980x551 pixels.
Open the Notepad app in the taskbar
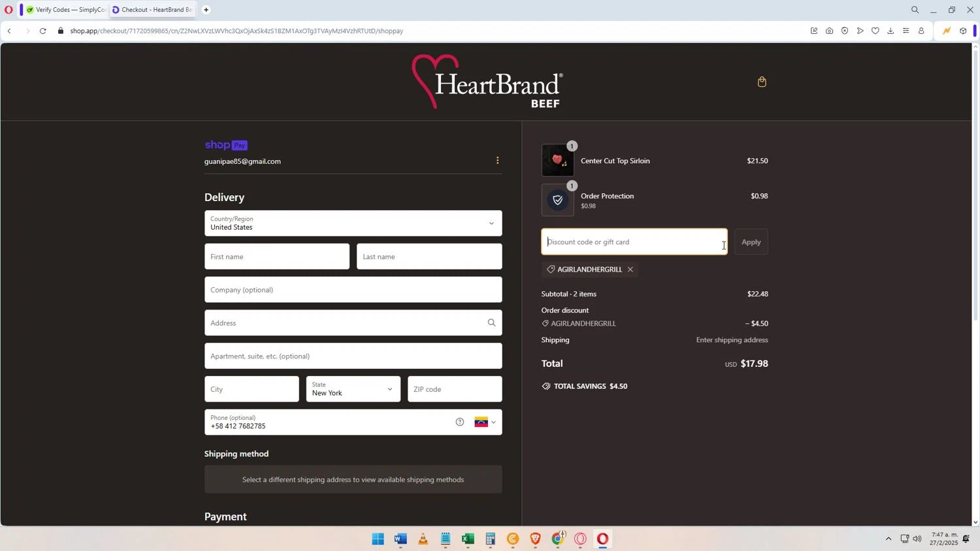coord(446,539)
